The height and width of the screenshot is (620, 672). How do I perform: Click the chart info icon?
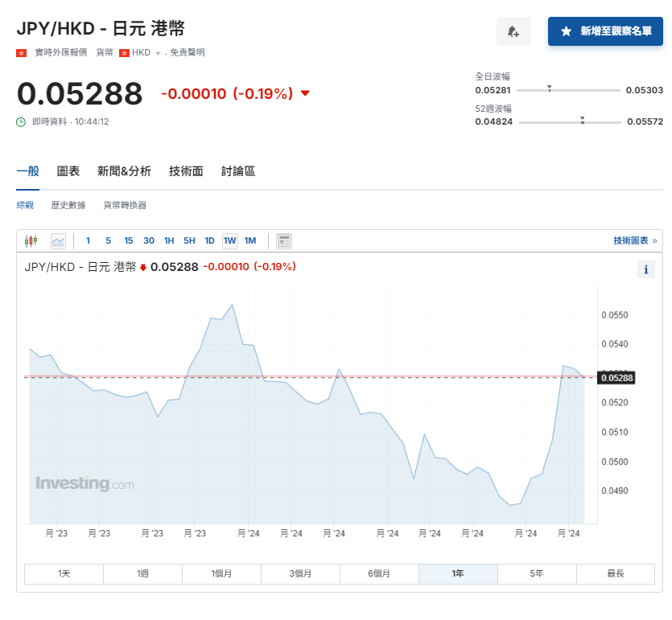(x=645, y=269)
